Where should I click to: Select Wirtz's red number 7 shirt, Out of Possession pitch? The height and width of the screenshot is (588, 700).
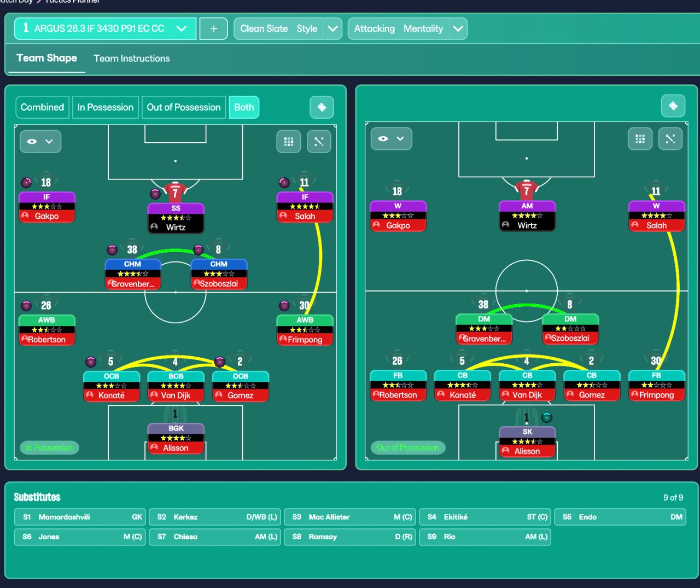coord(526,189)
